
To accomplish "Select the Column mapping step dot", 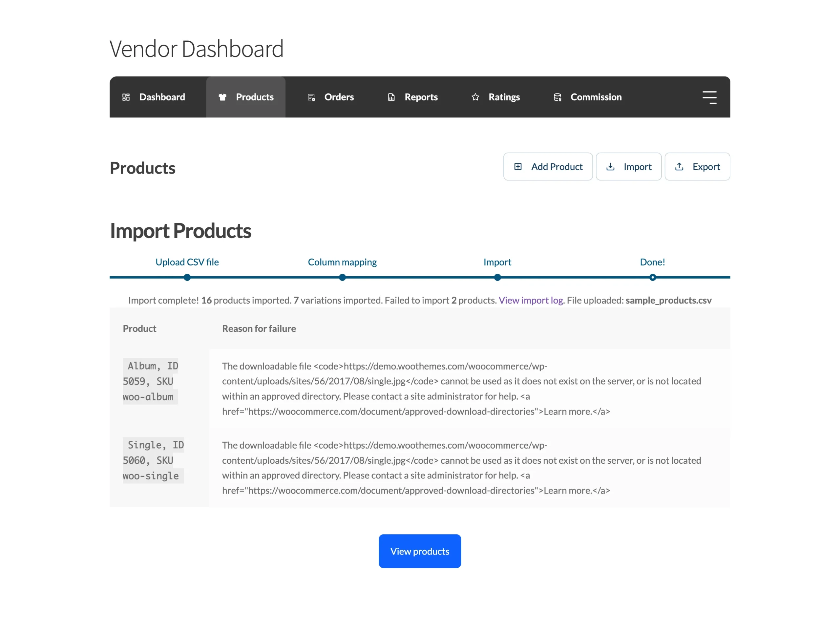I will pyautogui.click(x=343, y=278).
